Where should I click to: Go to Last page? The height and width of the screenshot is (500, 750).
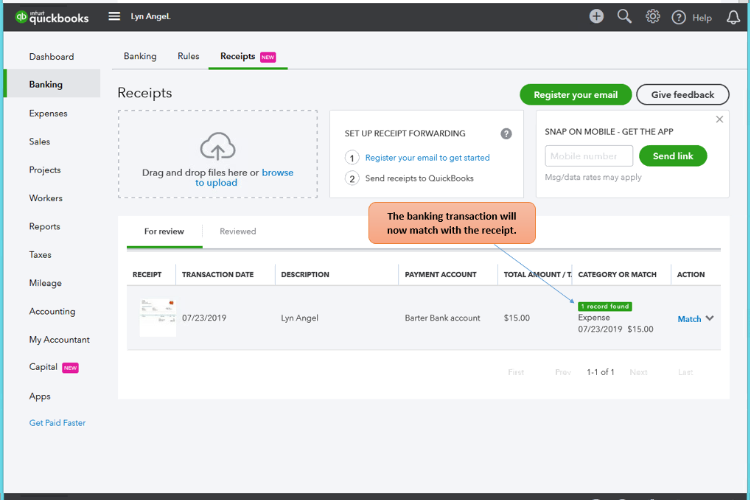[685, 372]
